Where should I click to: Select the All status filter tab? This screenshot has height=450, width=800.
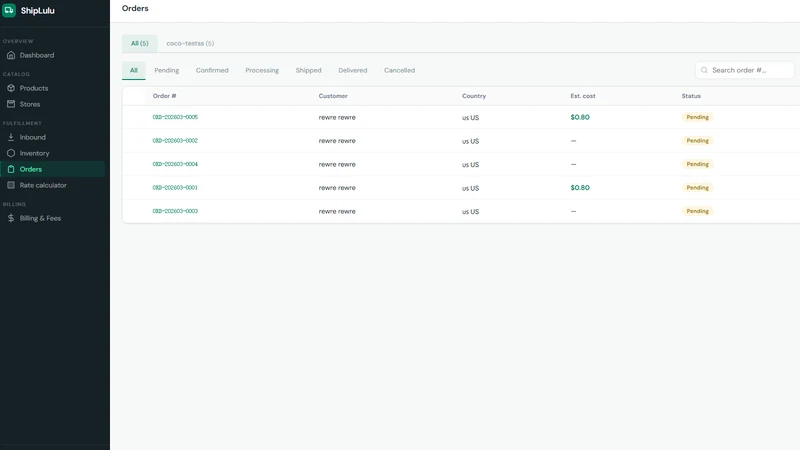click(x=134, y=70)
